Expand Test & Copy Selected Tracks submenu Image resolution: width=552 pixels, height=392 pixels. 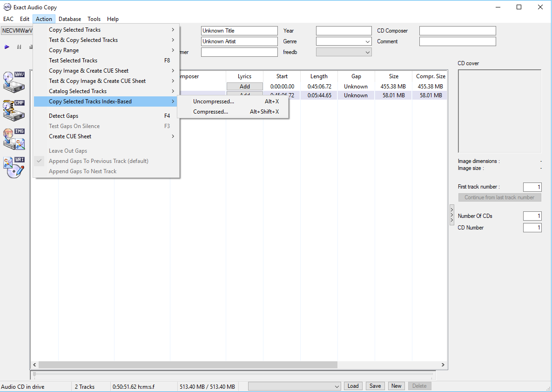(x=107, y=40)
